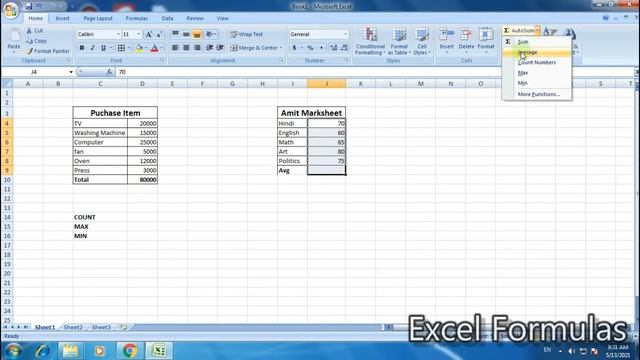
Task: Select the Avg result cell J9
Action: [x=327, y=170]
